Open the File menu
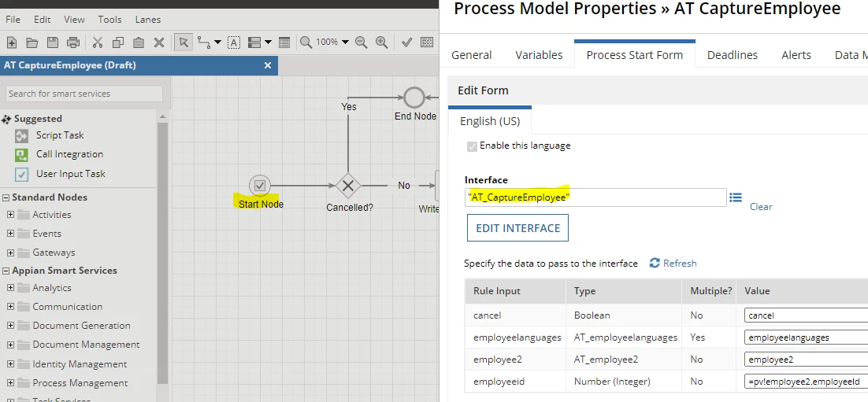868x402 pixels. tap(13, 20)
